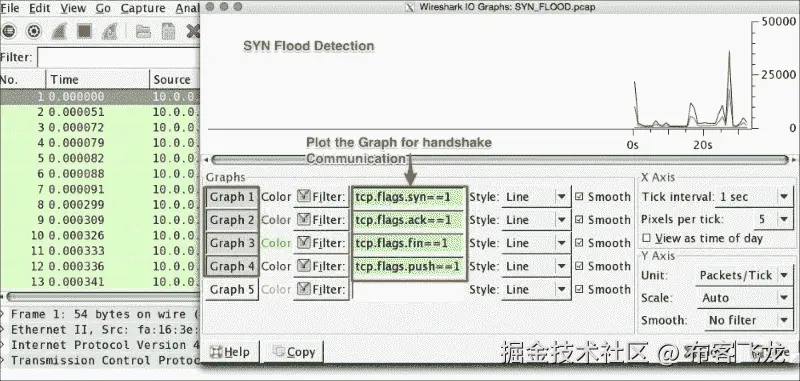
Task: Sort packets by the Source column
Action: tap(174, 80)
